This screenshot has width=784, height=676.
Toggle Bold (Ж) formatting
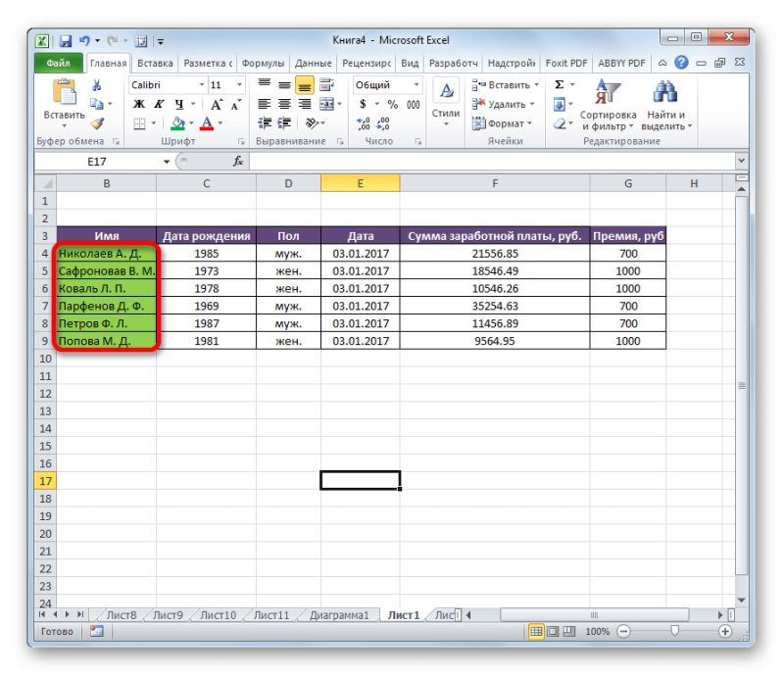139,105
